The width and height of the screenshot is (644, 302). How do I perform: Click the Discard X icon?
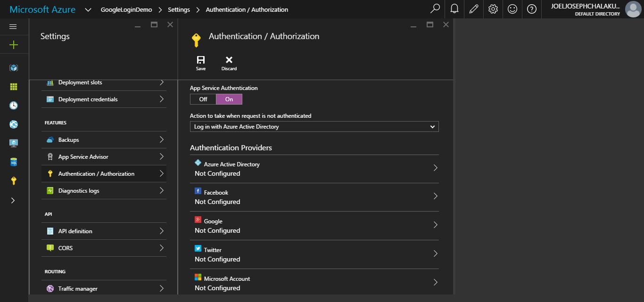pos(229,60)
